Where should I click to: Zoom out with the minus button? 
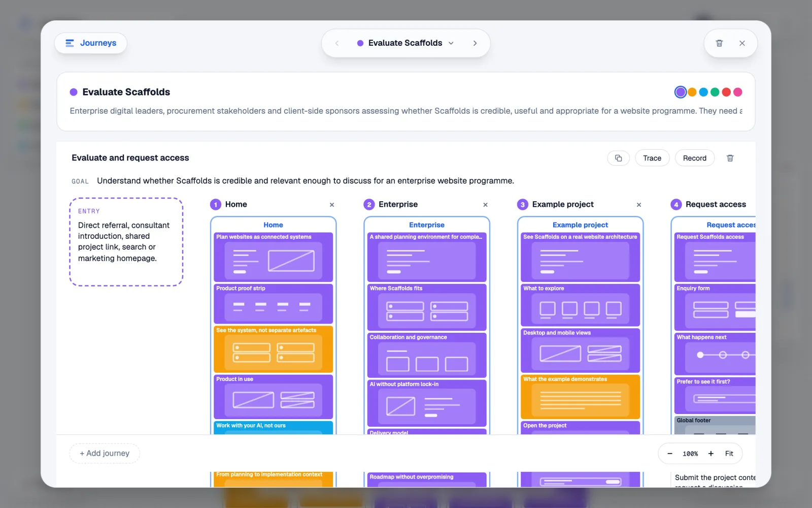(x=670, y=454)
